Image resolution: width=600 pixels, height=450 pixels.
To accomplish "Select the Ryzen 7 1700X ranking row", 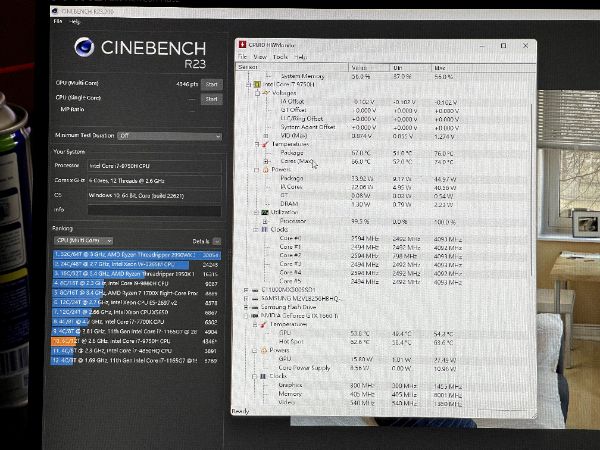I will click(x=135, y=293).
